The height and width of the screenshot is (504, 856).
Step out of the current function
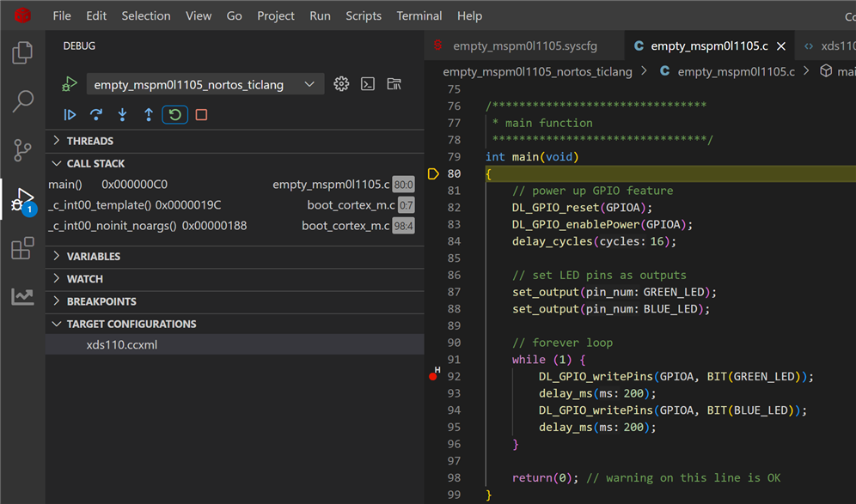149,114
